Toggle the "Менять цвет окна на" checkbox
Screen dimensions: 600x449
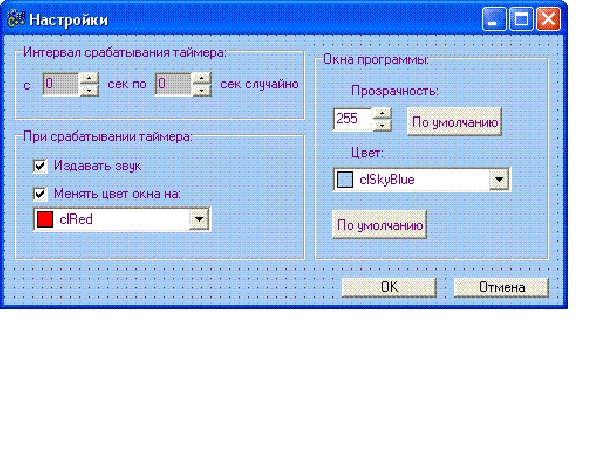40,194
